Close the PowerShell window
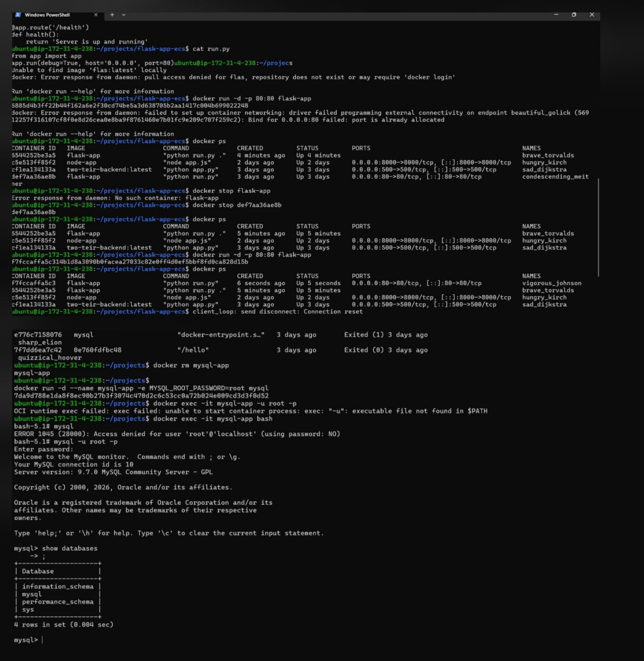 [x=592, y=14]
